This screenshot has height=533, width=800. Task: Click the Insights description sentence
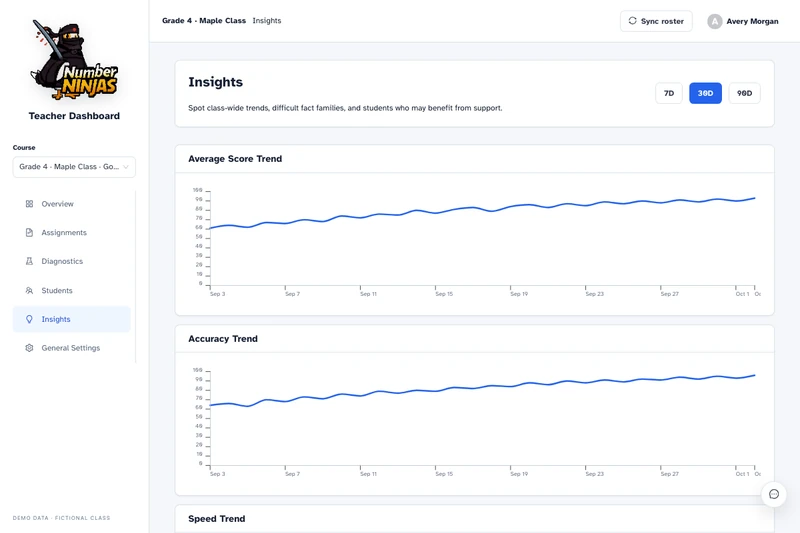click(x=345, y=108)
